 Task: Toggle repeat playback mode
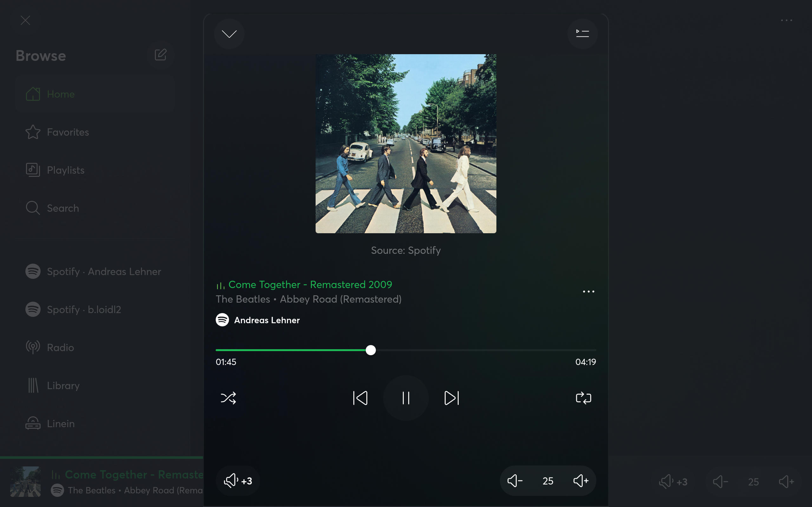pyautogui.click(x=583, y=398)
